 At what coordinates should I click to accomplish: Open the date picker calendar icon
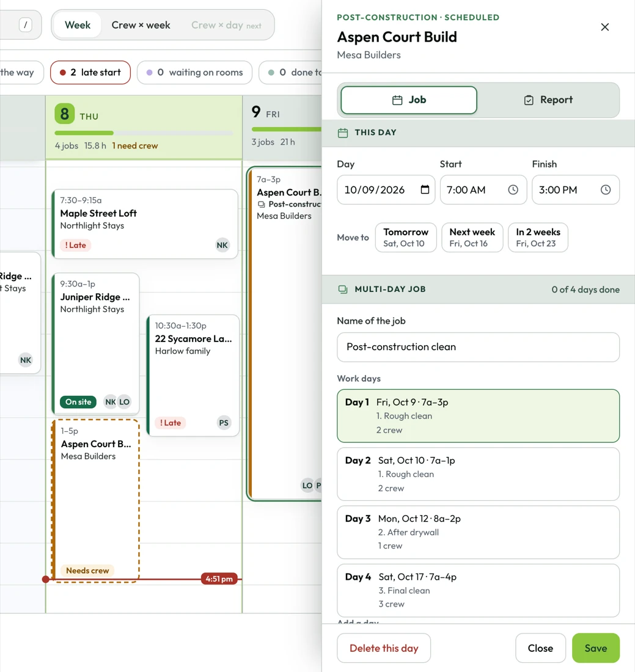[x=425, y=189]
